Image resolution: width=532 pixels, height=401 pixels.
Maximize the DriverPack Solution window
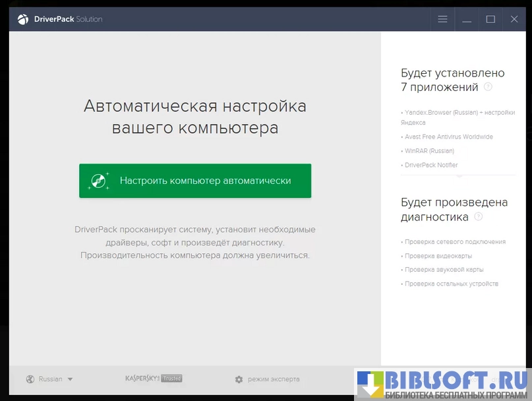490,19
